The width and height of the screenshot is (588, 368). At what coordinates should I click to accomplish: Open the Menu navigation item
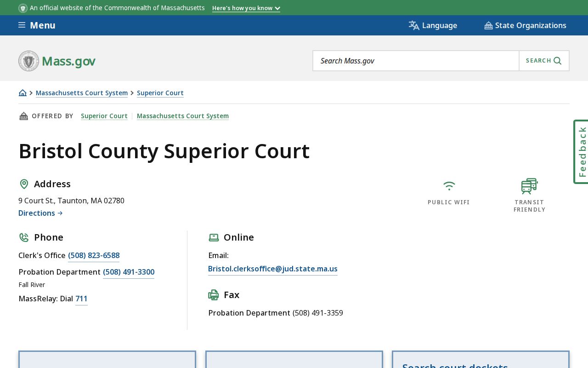point(37,25)
